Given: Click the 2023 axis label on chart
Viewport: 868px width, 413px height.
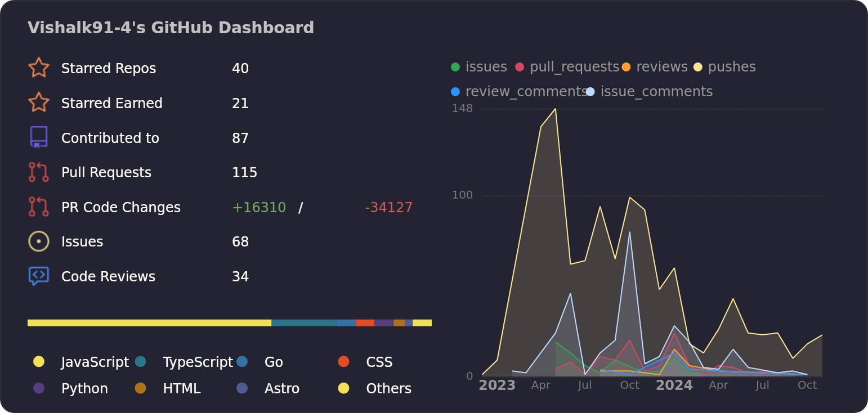Looking at the screenshot, I should coord(497,385).
